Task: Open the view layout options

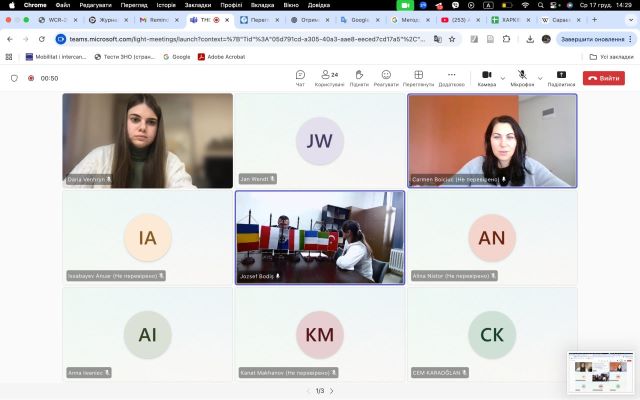Action: tap(418, 77)
